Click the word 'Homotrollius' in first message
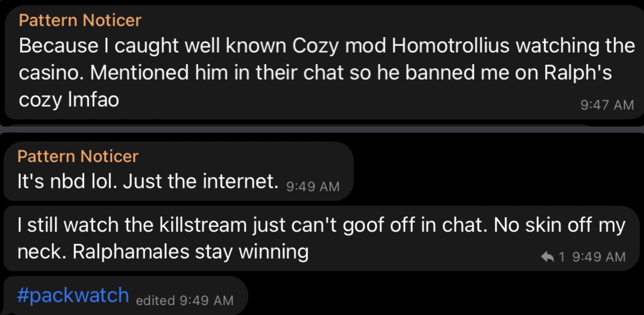Image resolution: width=644 pixels, height=315 pixels. [451, 45]
